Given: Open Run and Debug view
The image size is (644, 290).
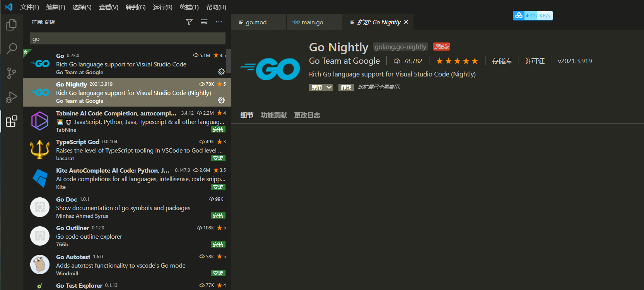Looking at the screenshot, I should (12, 97).
